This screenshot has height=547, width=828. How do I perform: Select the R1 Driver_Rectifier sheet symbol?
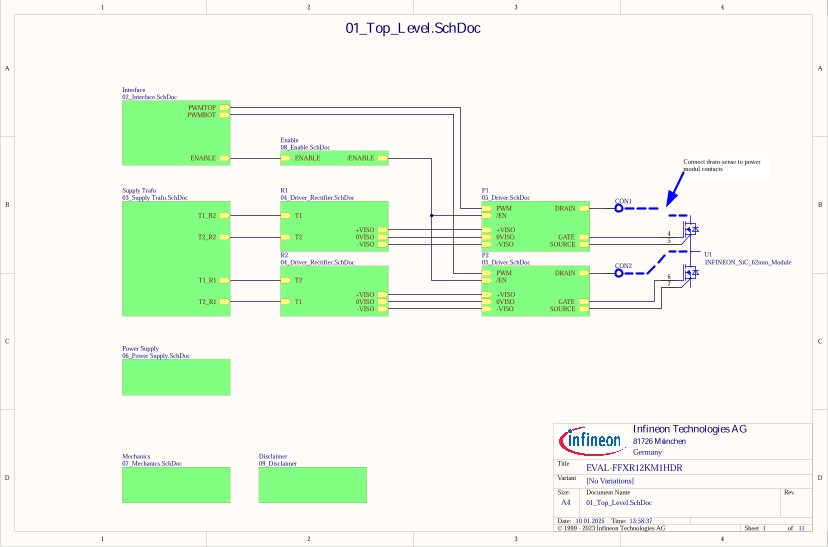point(334,225)
